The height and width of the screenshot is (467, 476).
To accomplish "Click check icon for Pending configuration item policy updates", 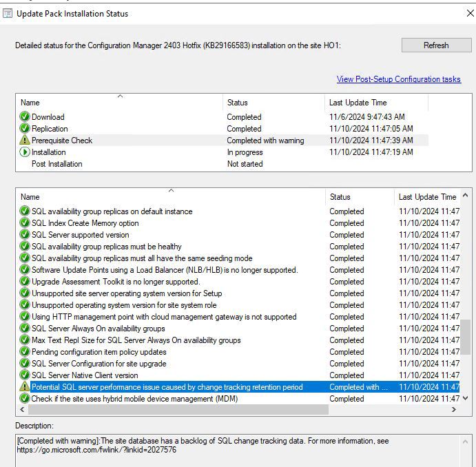I will pos(25,352).
